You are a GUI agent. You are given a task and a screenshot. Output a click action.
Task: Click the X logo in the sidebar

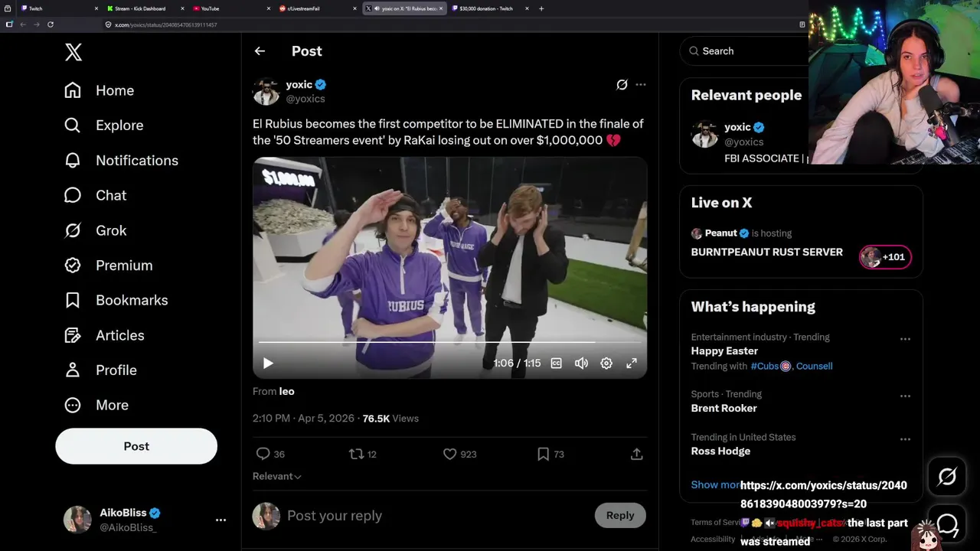point(73,52)
